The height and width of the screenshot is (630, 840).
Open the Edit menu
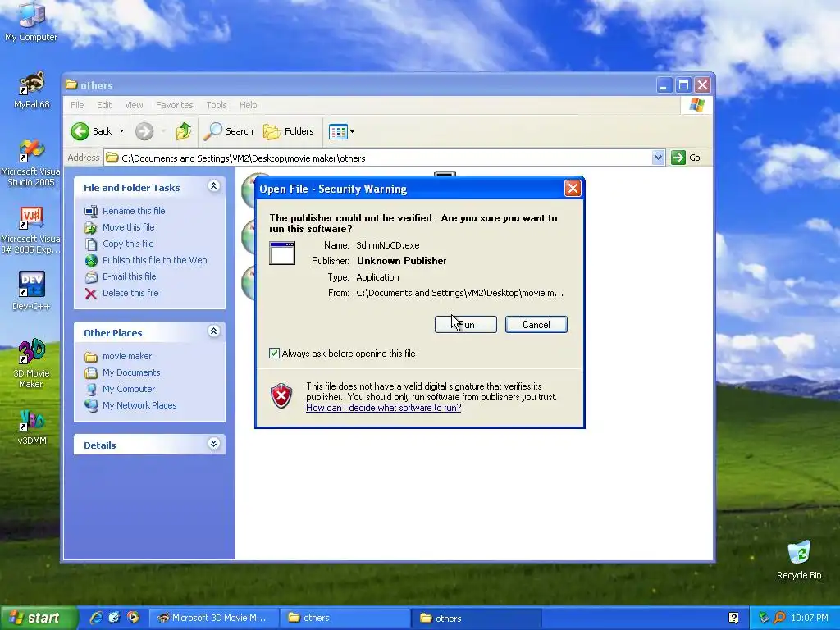[x=104, y=105]
